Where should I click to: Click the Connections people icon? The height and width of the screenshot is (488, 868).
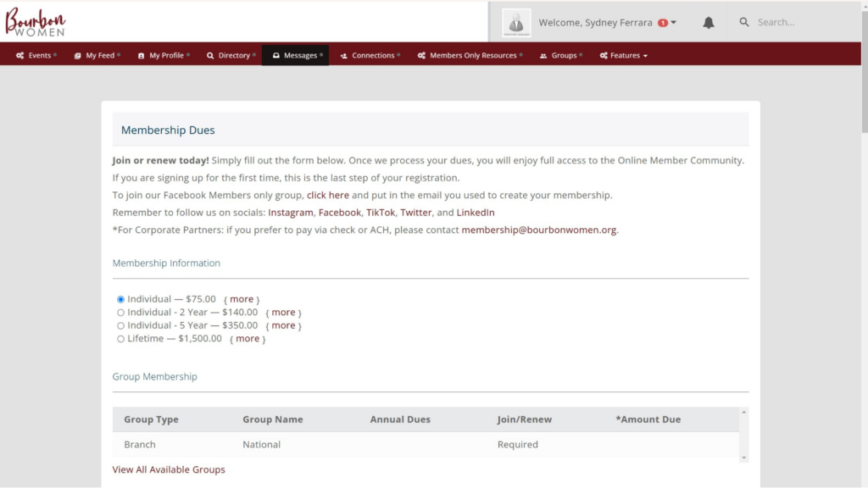344,56
